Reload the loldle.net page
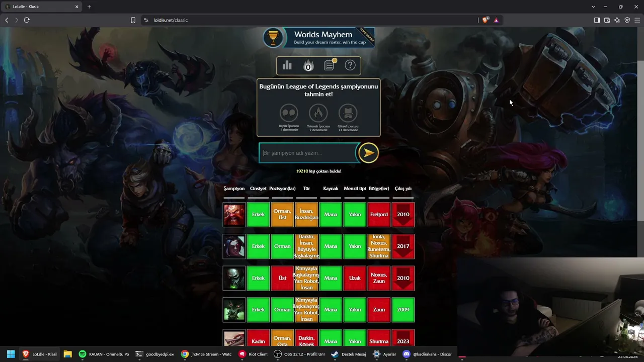Viewport: 644px width, 362px height. point(27,20)
